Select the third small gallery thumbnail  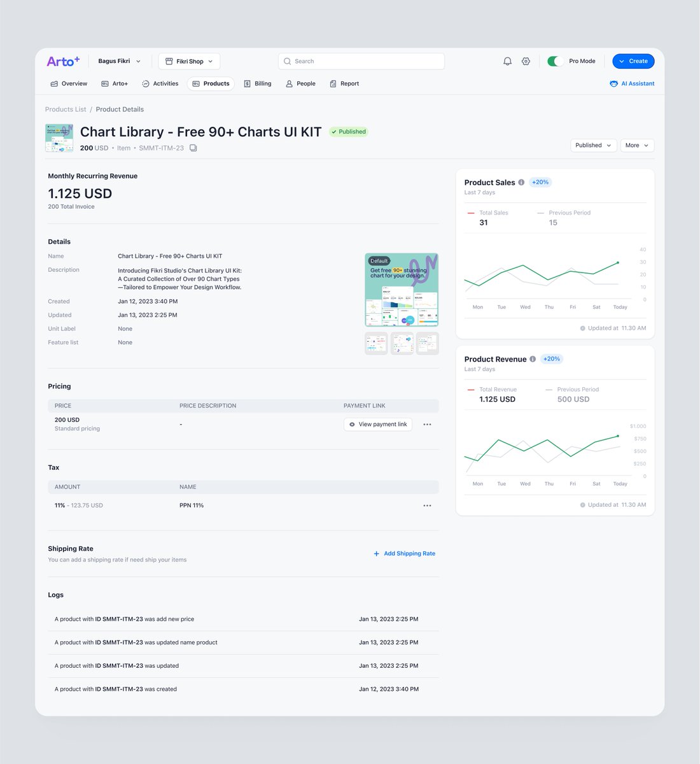[428, 344]
